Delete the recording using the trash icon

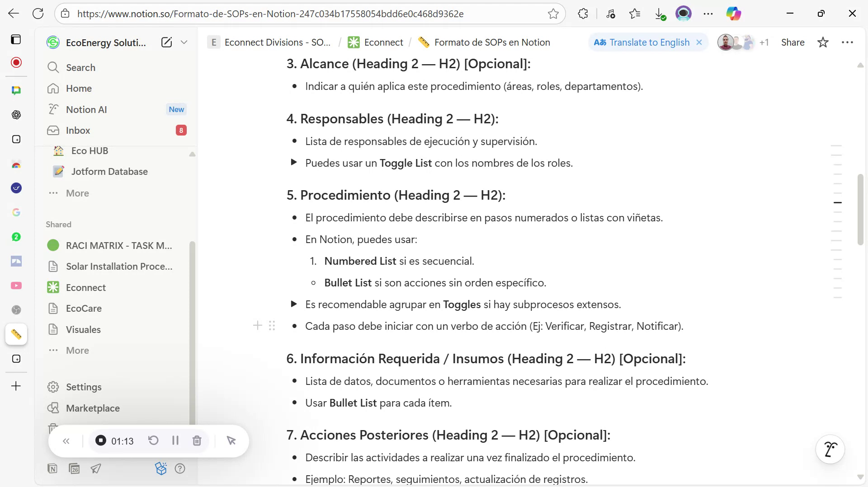point(197,440)
